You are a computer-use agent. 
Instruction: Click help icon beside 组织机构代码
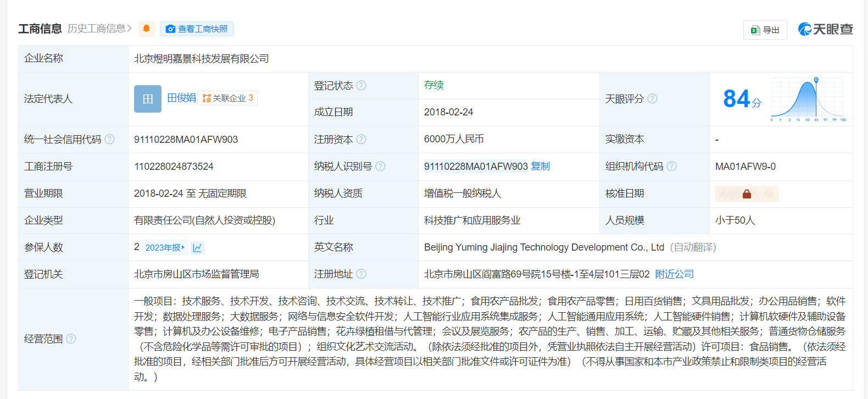[671, 166]
